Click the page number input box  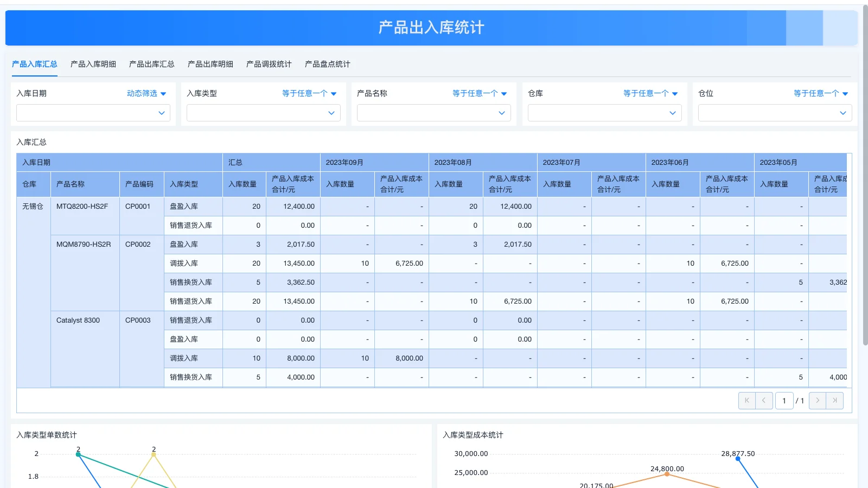point(784,401)
